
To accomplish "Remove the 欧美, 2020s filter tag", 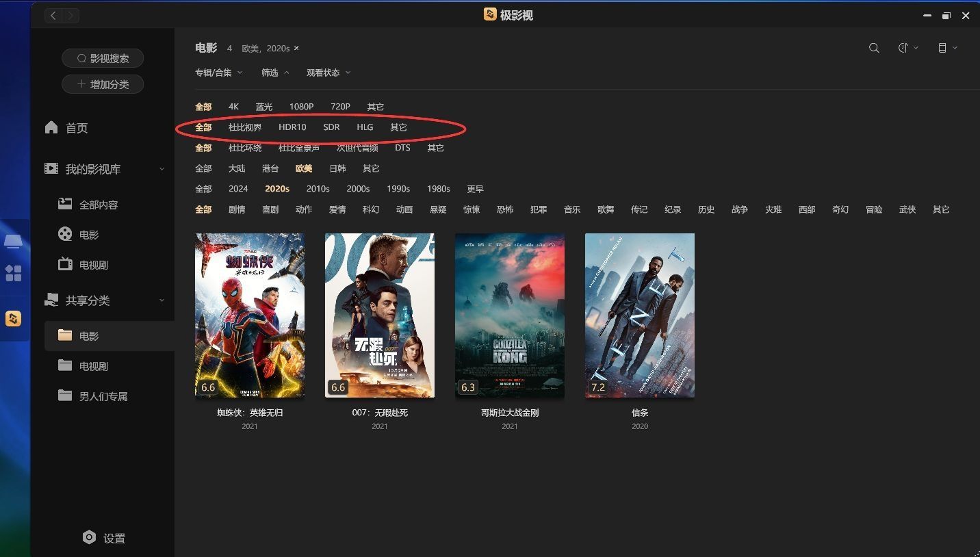I will pyautogui.click(x=296, y=48).
